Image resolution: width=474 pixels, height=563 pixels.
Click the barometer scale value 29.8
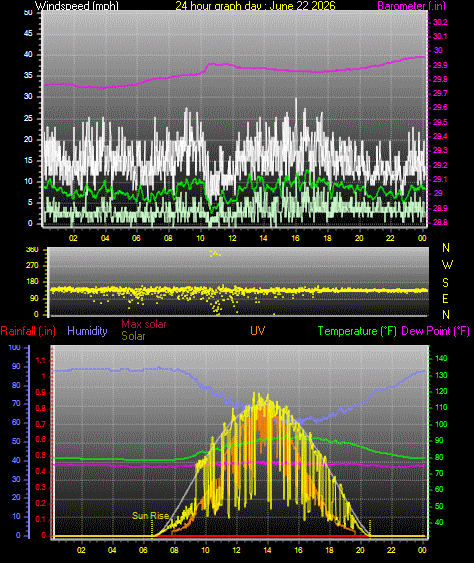(440, 79)
